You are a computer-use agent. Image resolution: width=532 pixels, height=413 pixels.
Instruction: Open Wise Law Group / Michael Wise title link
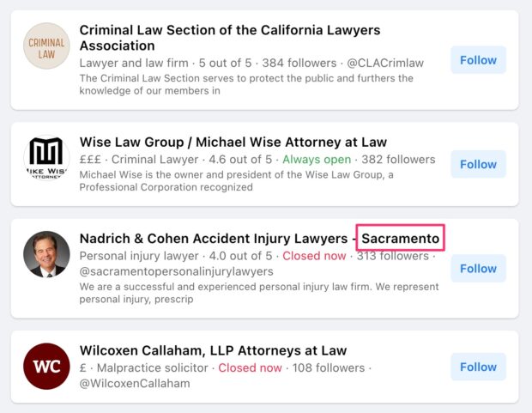(233, 143)
